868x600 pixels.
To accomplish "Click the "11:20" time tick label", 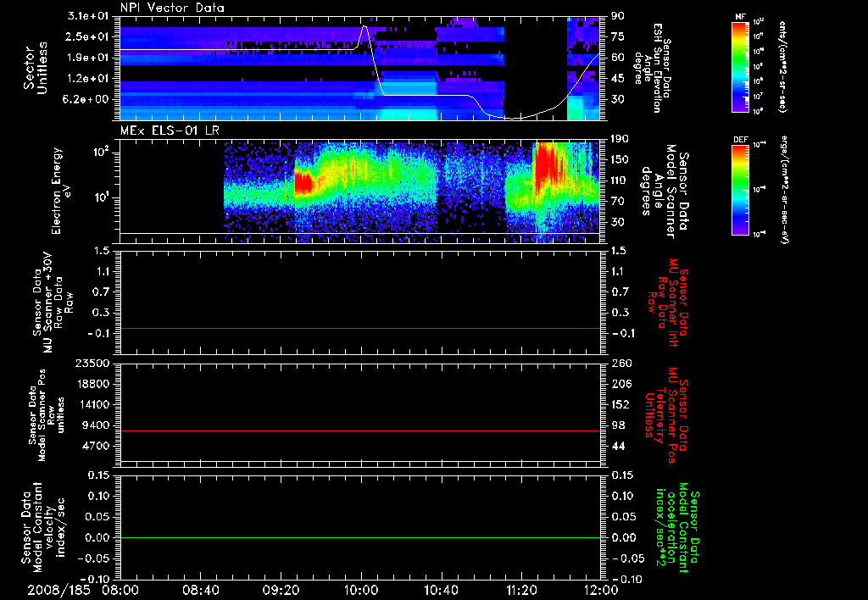I will [x=521, y=590].
